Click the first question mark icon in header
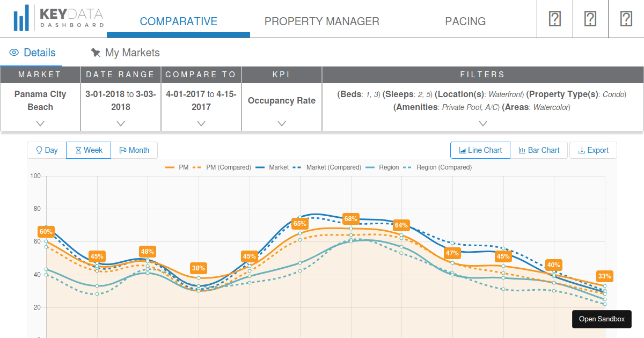The width and height of the screenshot is (644, 338). 555,19
